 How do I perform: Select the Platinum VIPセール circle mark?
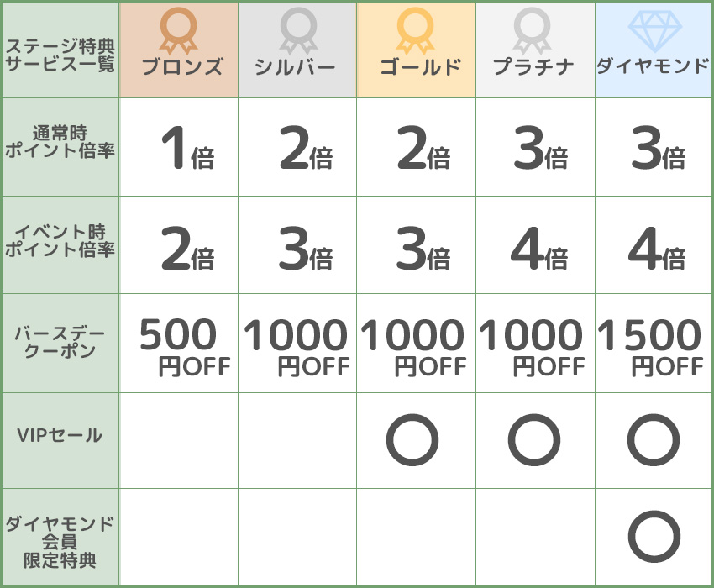click(533, 440)
